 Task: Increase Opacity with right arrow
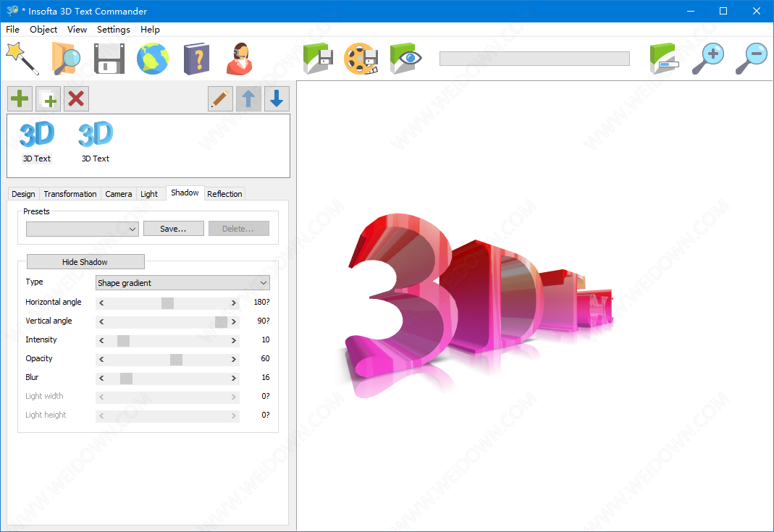point(233,359)
